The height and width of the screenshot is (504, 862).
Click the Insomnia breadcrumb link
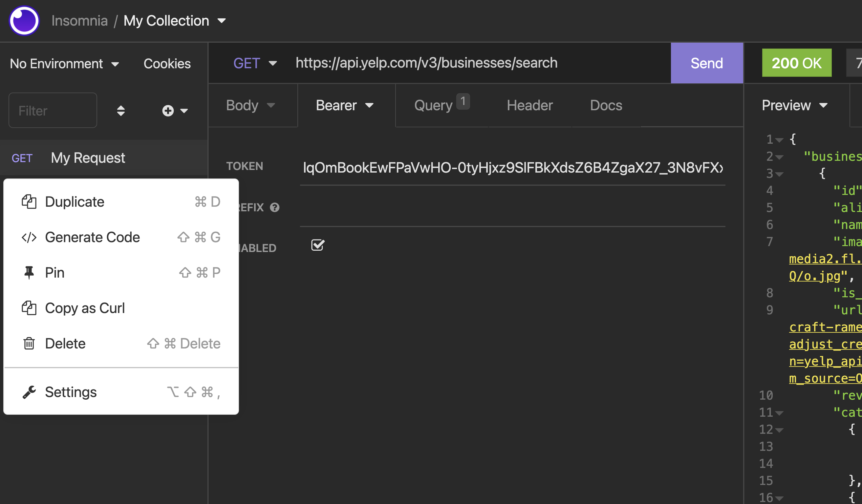click(79, 21)
